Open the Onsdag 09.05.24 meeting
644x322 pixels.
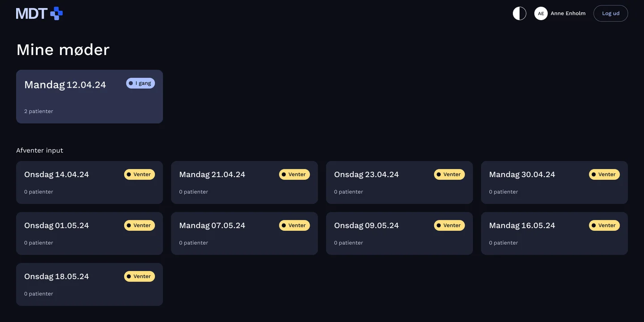(x=399, y=233)
